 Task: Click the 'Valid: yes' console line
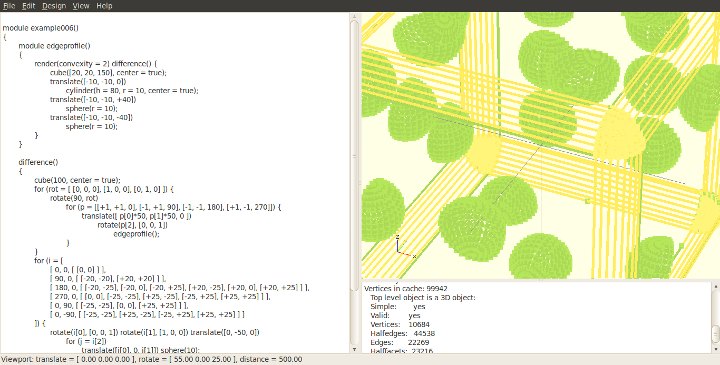(x=395, y=315)
